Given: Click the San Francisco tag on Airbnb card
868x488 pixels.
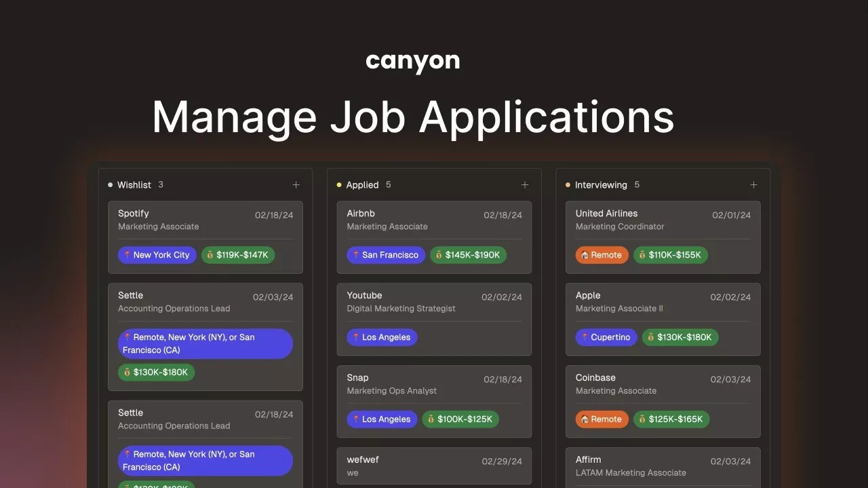Looking at the screenshot, I should [386, 256].
